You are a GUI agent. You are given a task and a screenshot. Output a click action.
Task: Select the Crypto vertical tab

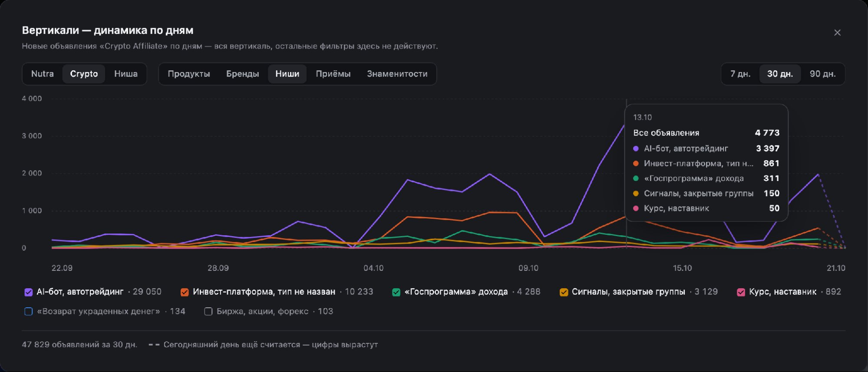(x=84, y=74)
